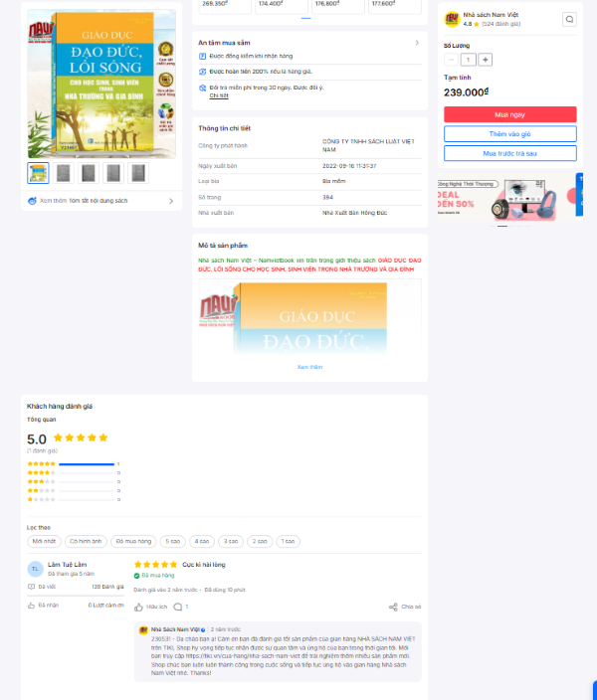Open chat with Nhà sách Nam Việt
Viewport: 597px width, 700px height.
[569, 19]
